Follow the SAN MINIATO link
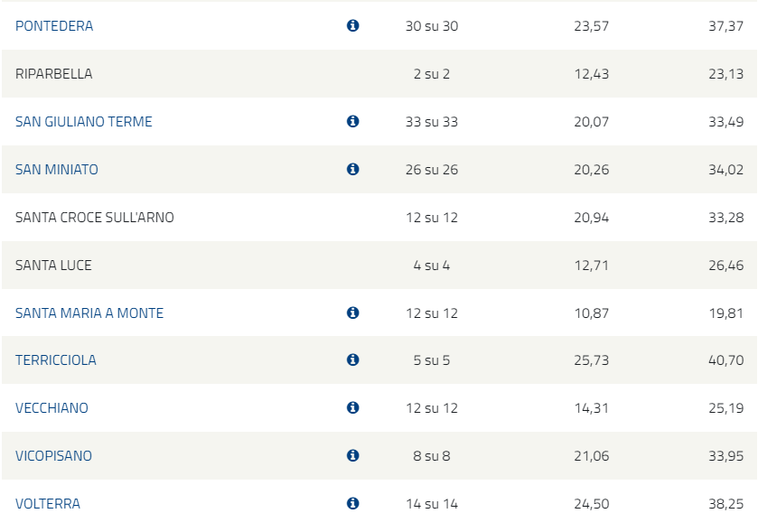This screenshot has width=758, height=532. [57, 169]
